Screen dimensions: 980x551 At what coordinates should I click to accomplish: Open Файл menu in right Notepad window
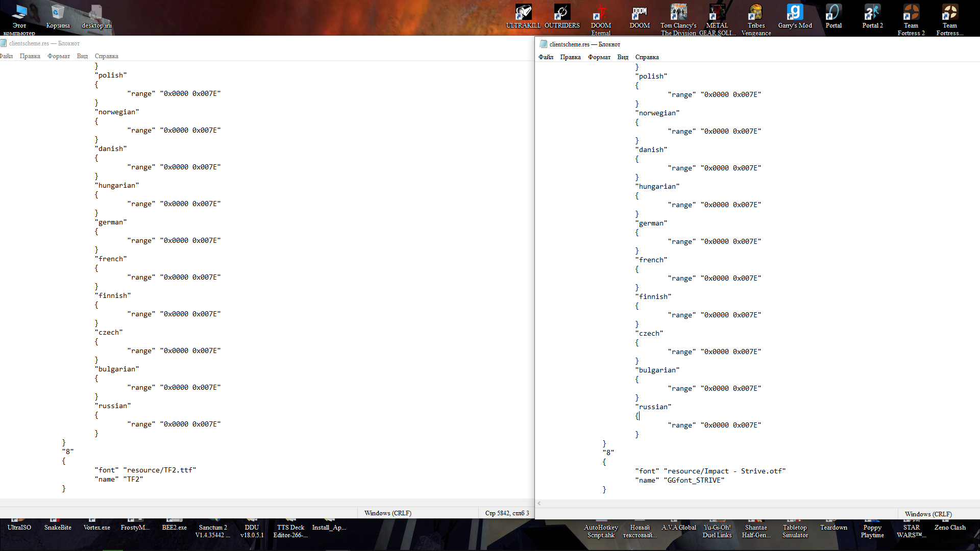coord(546,57)
